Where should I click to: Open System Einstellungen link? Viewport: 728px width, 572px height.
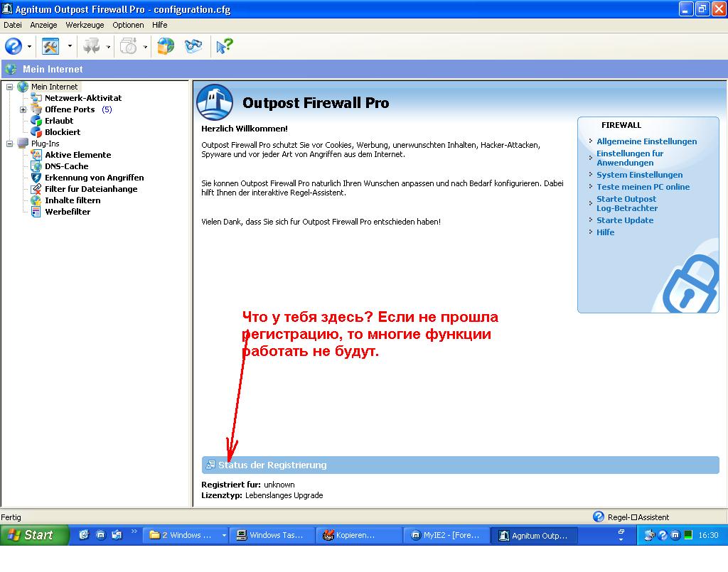(x=639, y=175)
